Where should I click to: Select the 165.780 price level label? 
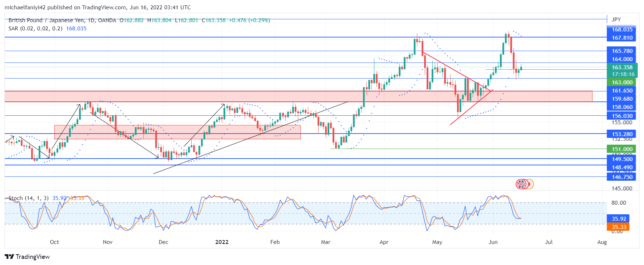(x=622, y=51)
